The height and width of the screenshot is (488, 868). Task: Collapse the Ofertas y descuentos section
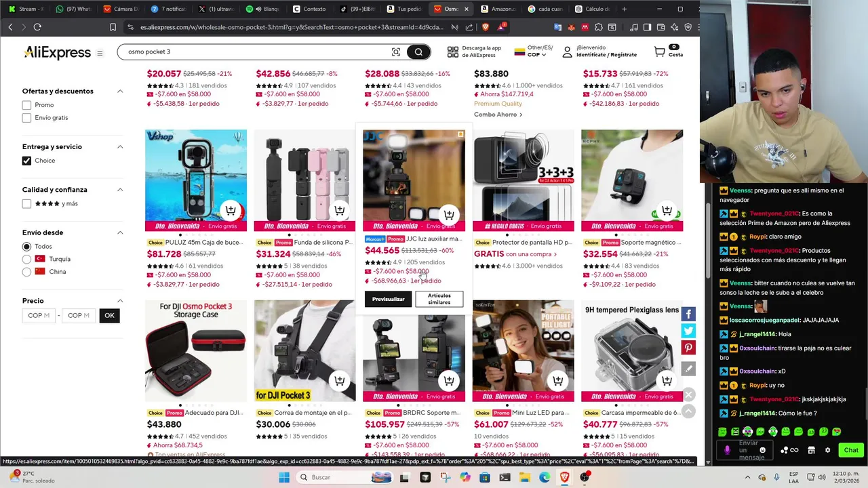click(x=120, y=91)
